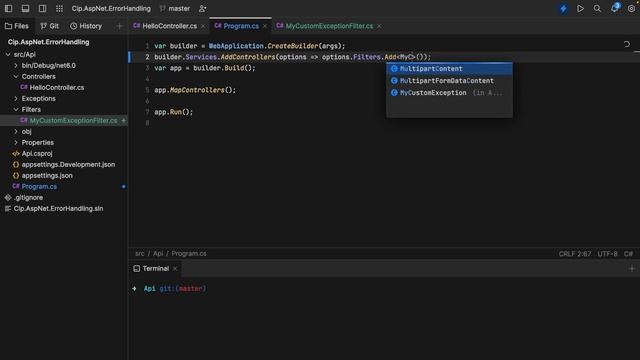Close the Terminal tab
640x360 pixels.
175,269
